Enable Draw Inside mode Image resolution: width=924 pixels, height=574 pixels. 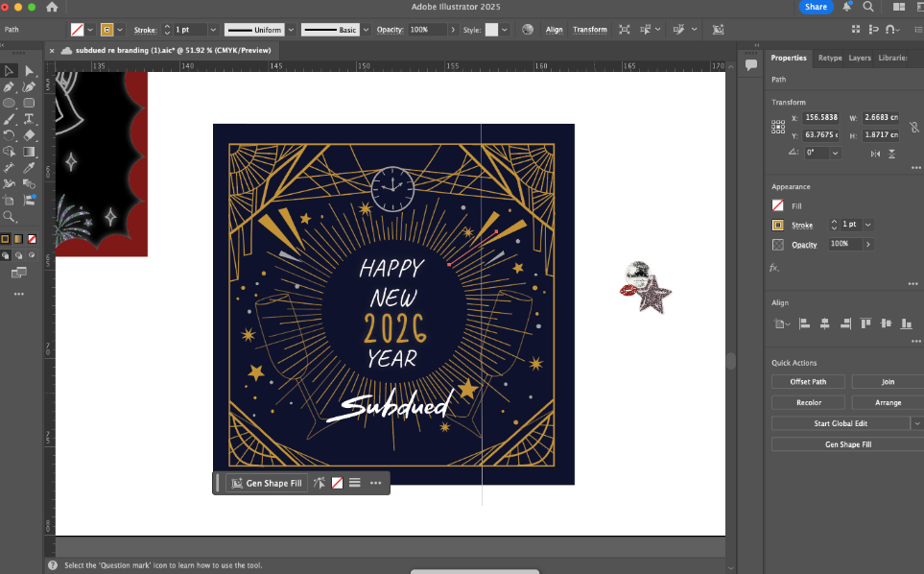(x=32, y=255)
